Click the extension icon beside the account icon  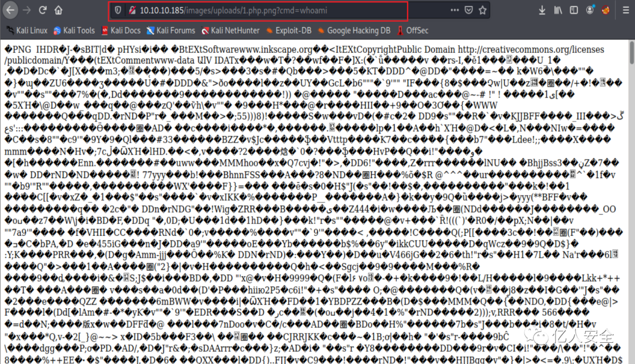606,10
